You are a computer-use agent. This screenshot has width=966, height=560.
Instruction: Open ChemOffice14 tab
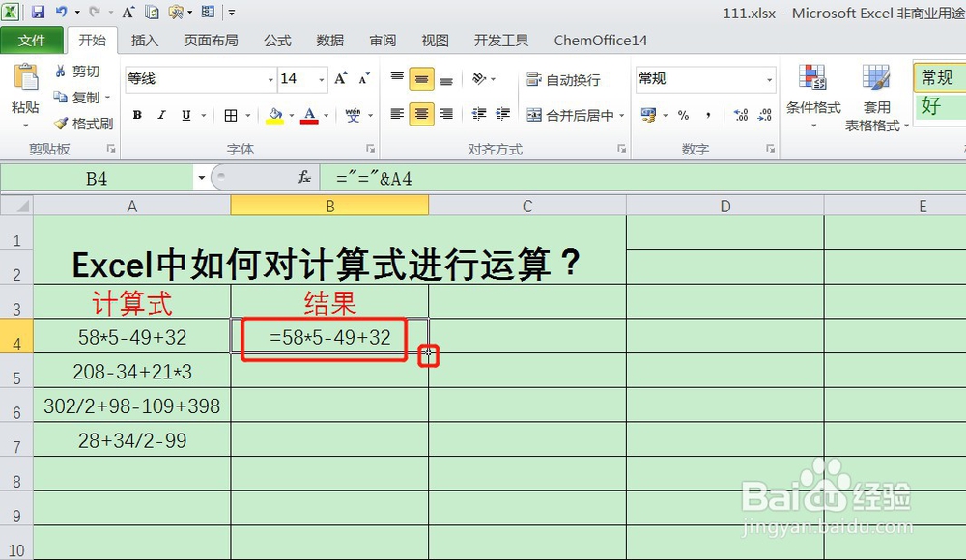(600, 41)
